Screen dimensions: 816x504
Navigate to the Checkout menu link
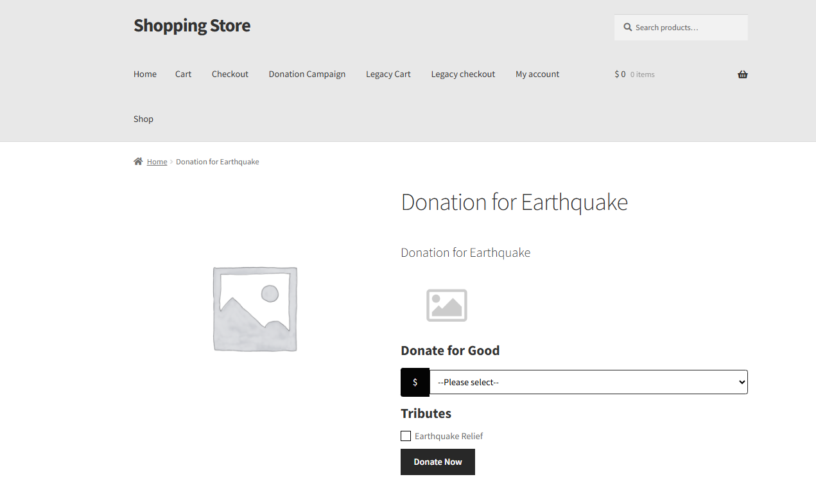pyautogui.click(x=230, y=74)
